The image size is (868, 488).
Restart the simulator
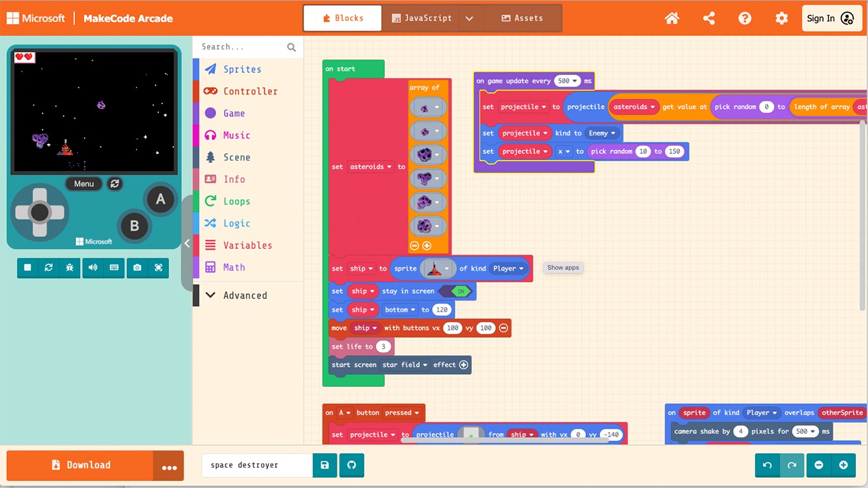tap(48, 268)
